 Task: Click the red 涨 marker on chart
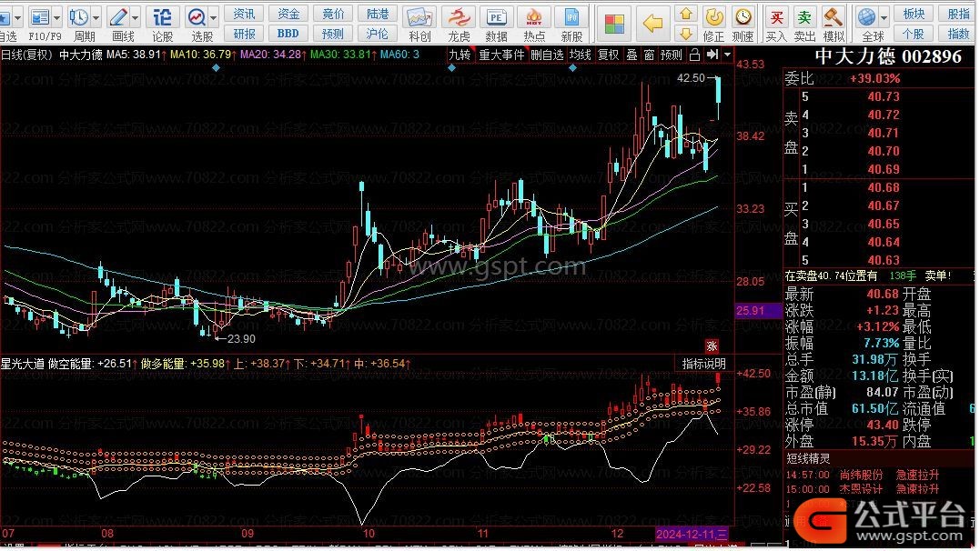pyautogui.click(x=712, y=346)
